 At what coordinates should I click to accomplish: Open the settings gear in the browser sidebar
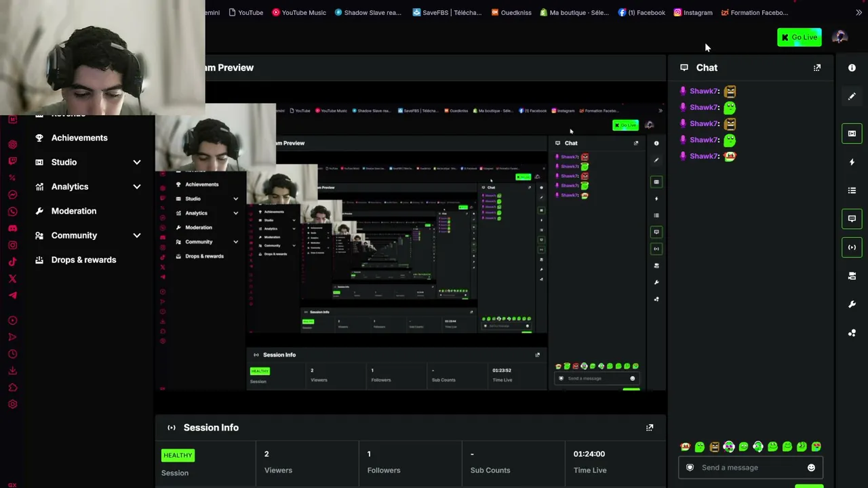click(x=12, y=404)
